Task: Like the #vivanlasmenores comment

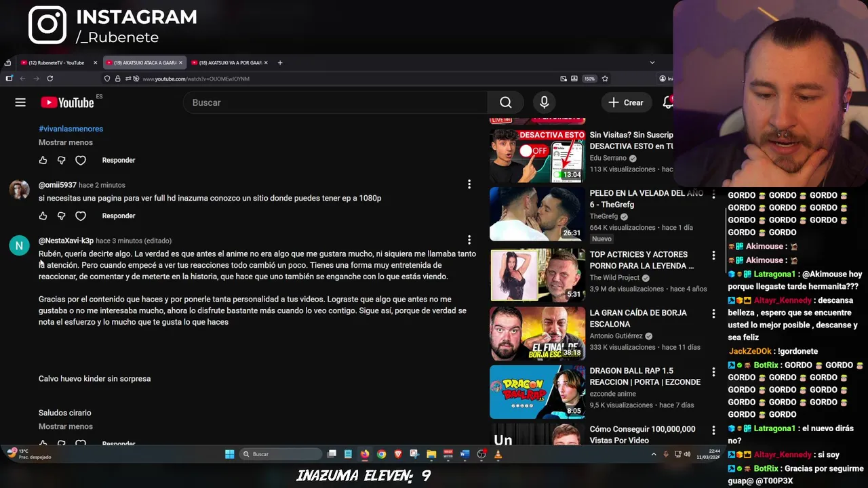Action: pyautogui.click(x=43, y=160)
